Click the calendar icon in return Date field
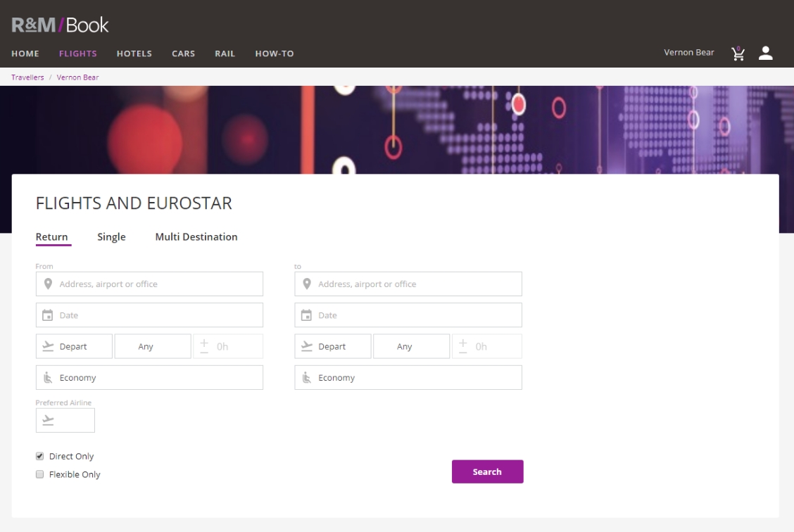Image resolution: width=794 pixels, height=532 pixels. [x=306, y=315]
